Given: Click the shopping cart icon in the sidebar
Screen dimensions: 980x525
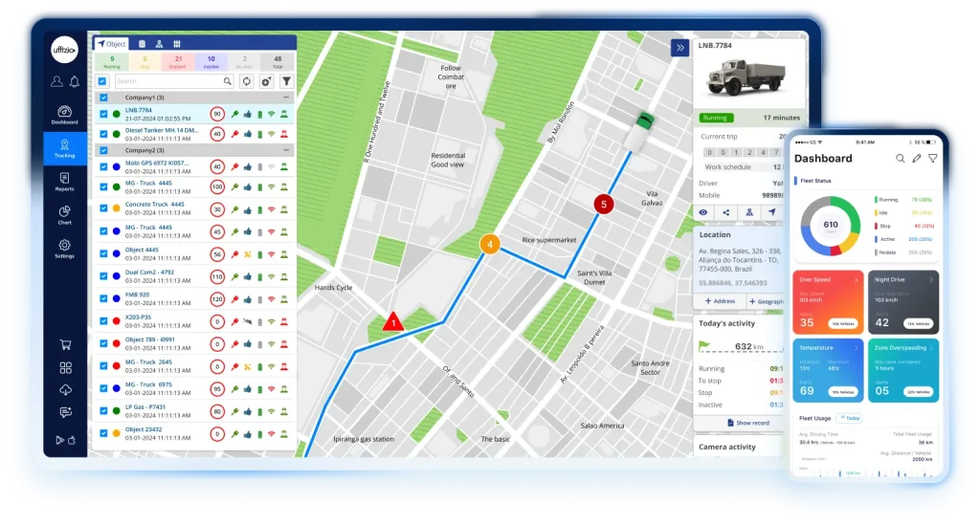Looking at the screenshot, I should point(65,345).
